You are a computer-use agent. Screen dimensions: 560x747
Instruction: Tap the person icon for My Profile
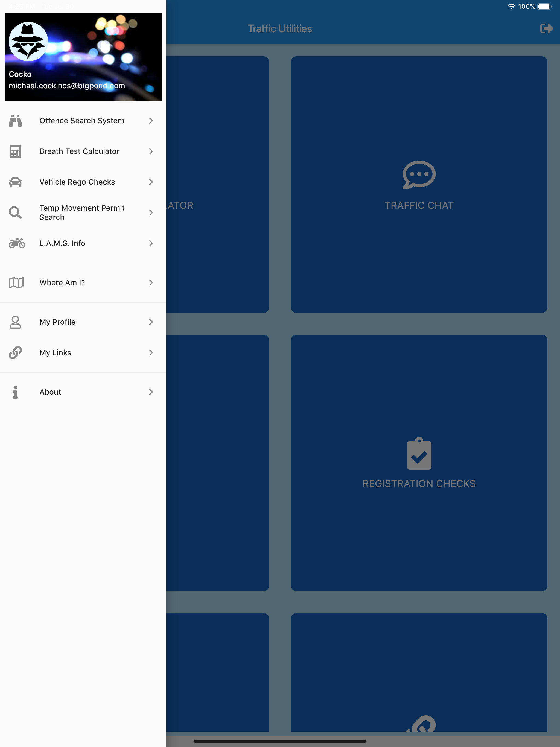(x=15, y=322)
